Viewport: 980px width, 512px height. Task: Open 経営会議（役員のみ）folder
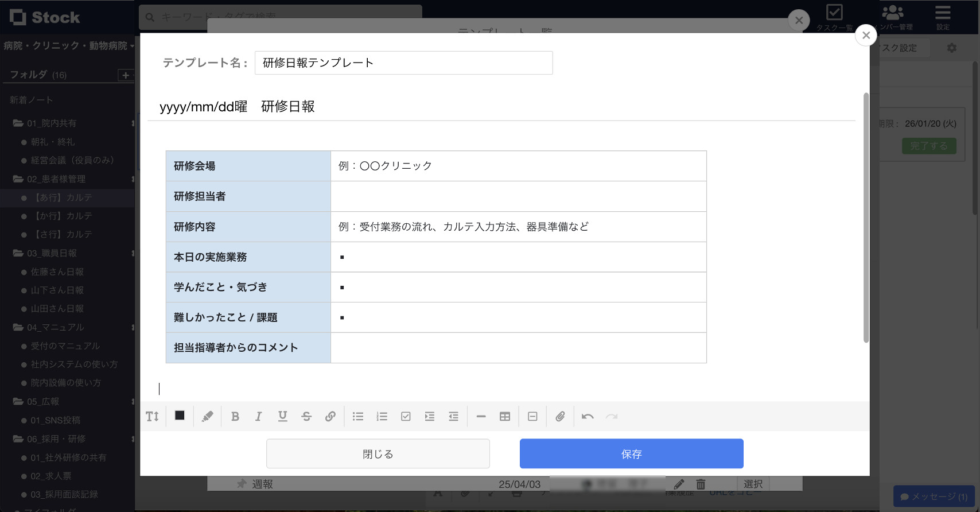tap(72, 160)
